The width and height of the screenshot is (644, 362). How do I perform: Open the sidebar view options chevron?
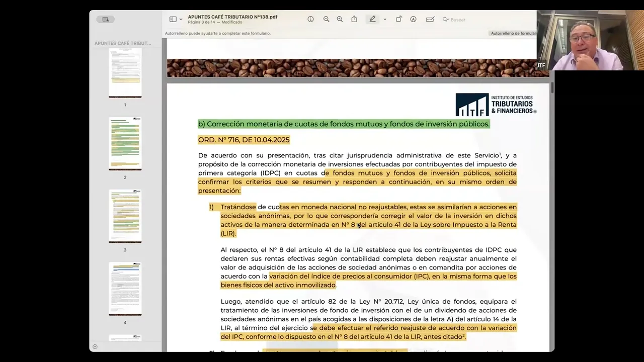click(181, 18)
